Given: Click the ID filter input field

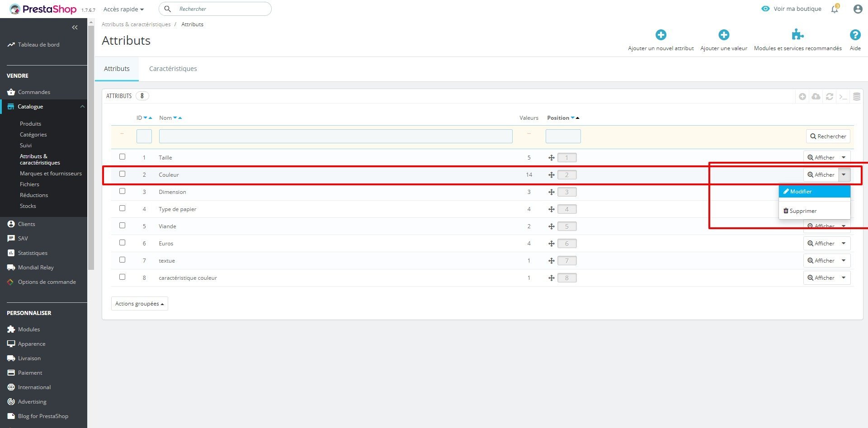Looking at the screenshot, I should 144,136.
